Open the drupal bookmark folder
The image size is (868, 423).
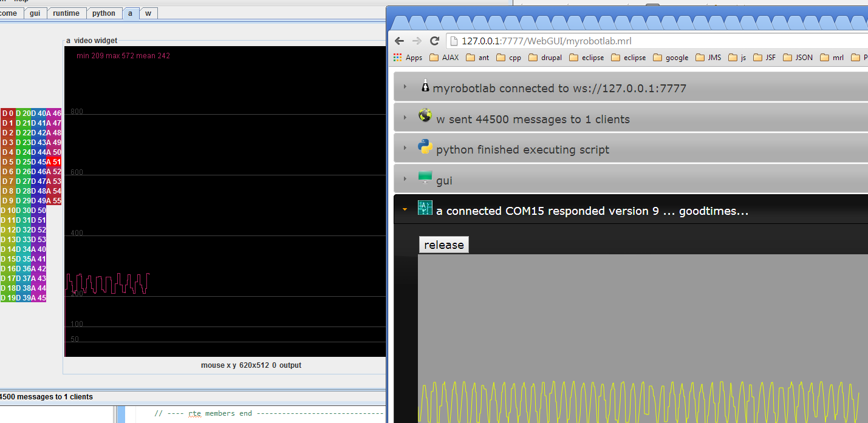pos(545,58)
